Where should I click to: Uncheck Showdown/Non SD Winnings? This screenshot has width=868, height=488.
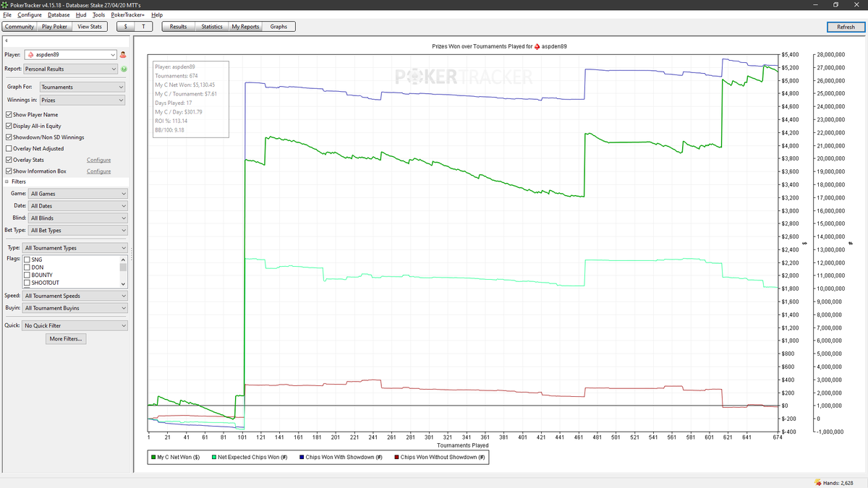pyautogui.click(x=9, y=137)
